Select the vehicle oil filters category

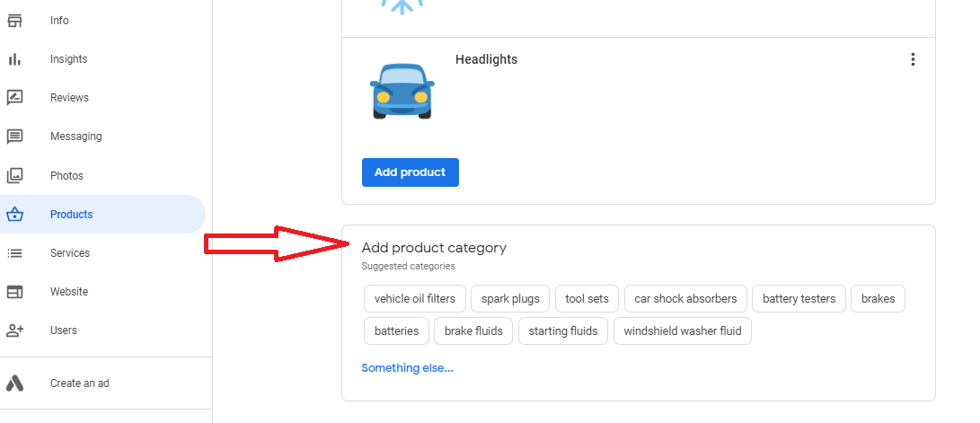pyautogui.click(x=415, y=299)
